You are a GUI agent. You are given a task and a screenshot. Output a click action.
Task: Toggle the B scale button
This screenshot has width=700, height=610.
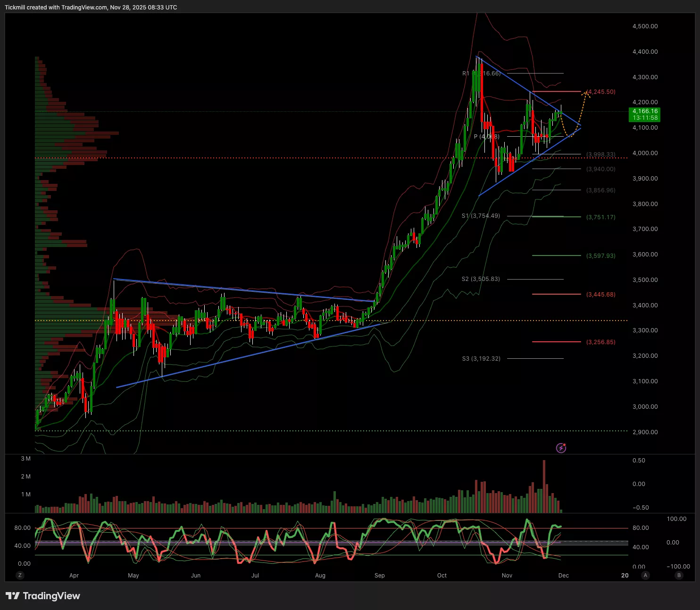[x=679, y=575]
